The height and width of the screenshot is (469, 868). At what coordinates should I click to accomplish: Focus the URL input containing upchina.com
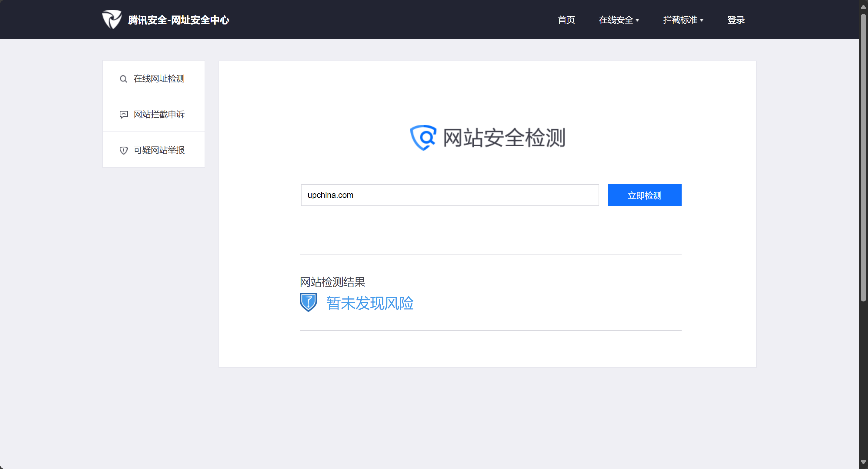coord(449,195)
